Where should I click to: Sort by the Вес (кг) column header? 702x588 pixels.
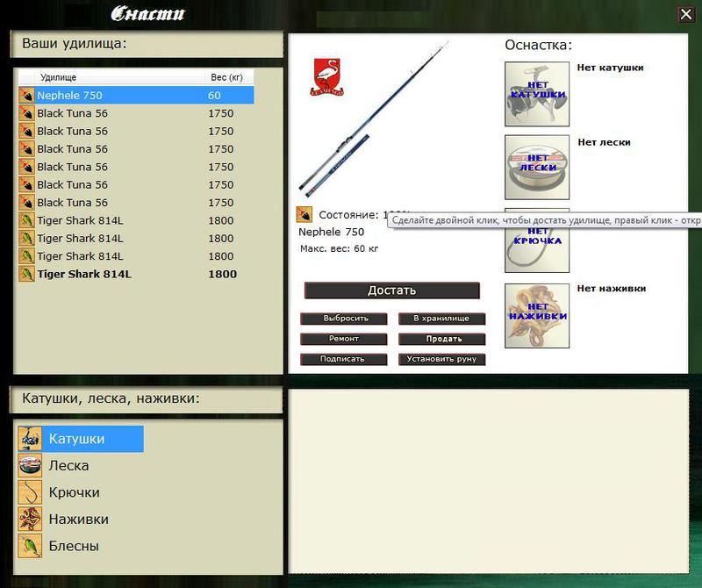pos(229,77)
